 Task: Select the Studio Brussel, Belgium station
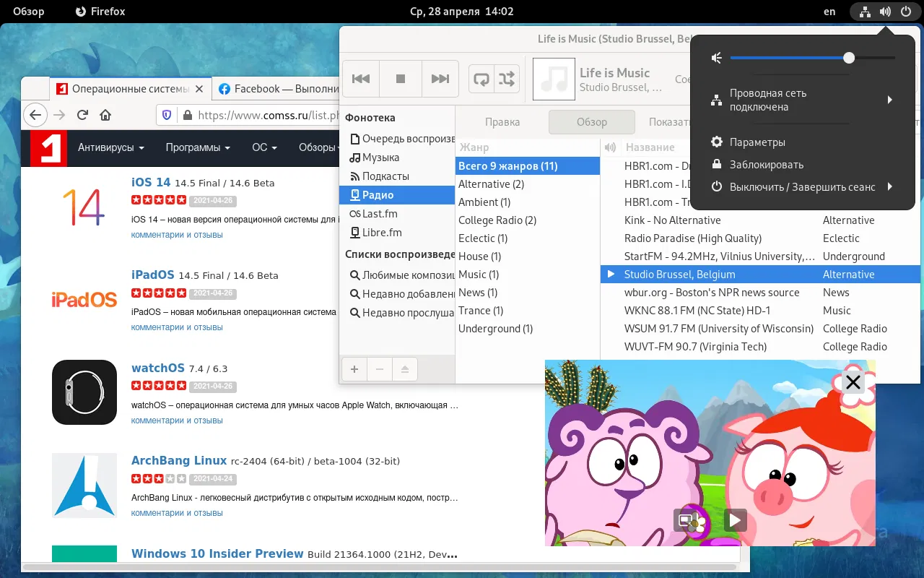click(x=761, y=275)
